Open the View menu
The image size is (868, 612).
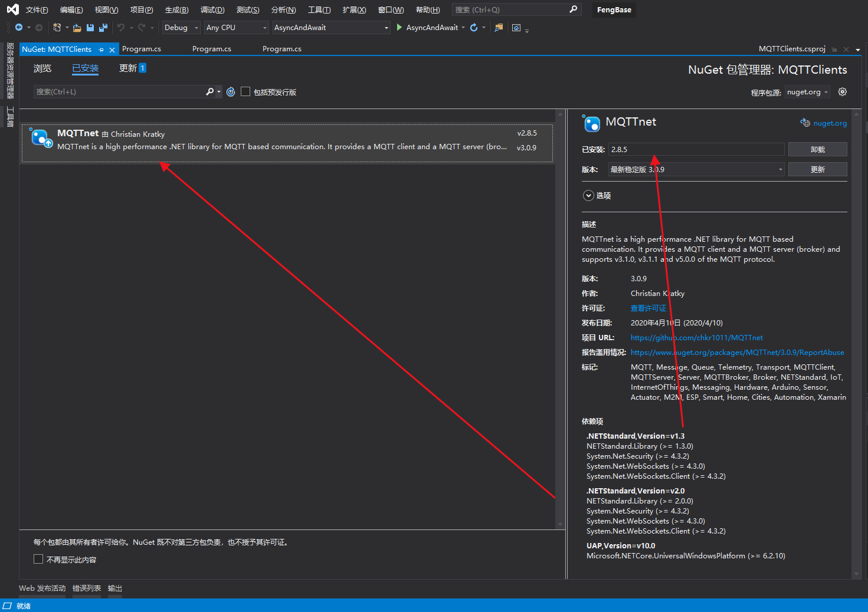106,10
